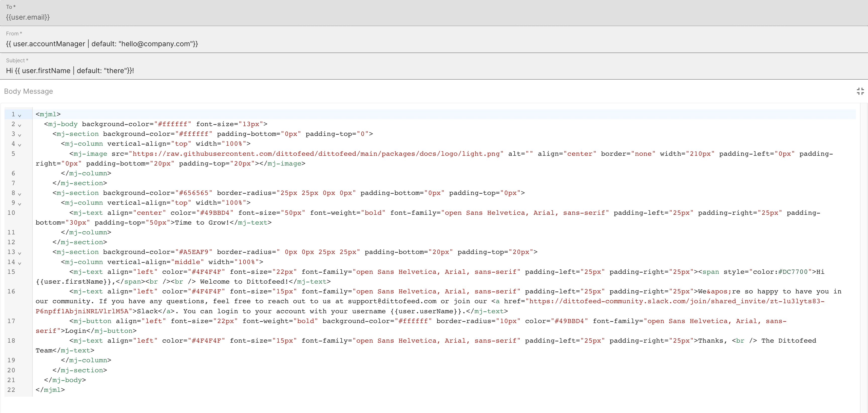Click the logo light.png URL in code
The image size is (868, 413).
(316, 154)
